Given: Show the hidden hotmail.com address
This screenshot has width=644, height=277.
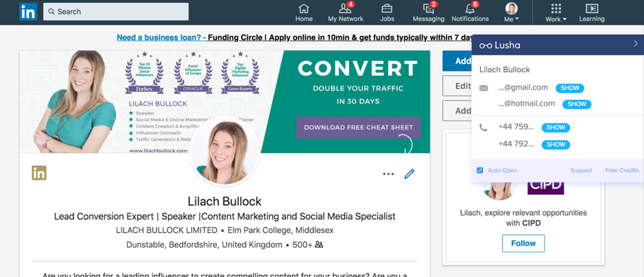Looking at the screenshot, I should coord(577,104).
